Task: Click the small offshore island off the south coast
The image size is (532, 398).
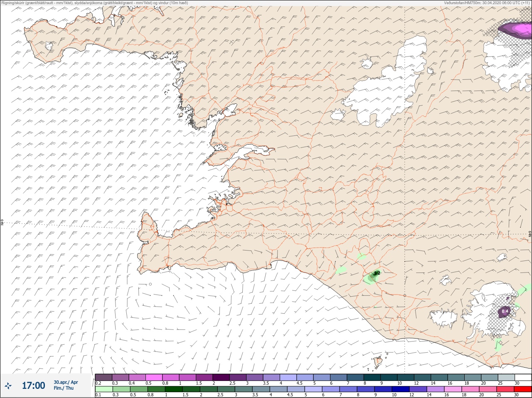Action: 378,362
